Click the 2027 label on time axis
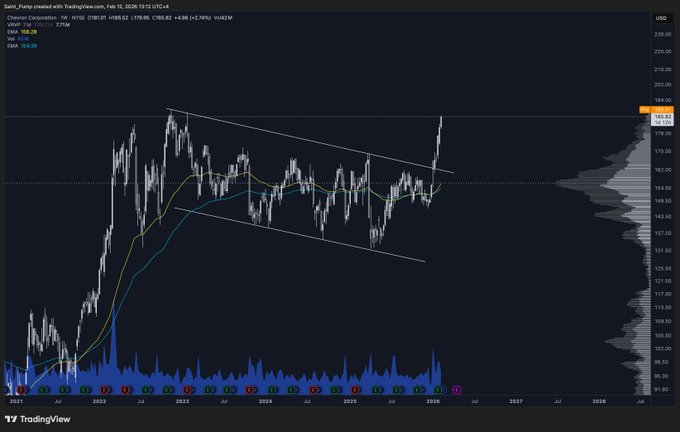This screenshot has width=680, height=432. coord(516,401)
